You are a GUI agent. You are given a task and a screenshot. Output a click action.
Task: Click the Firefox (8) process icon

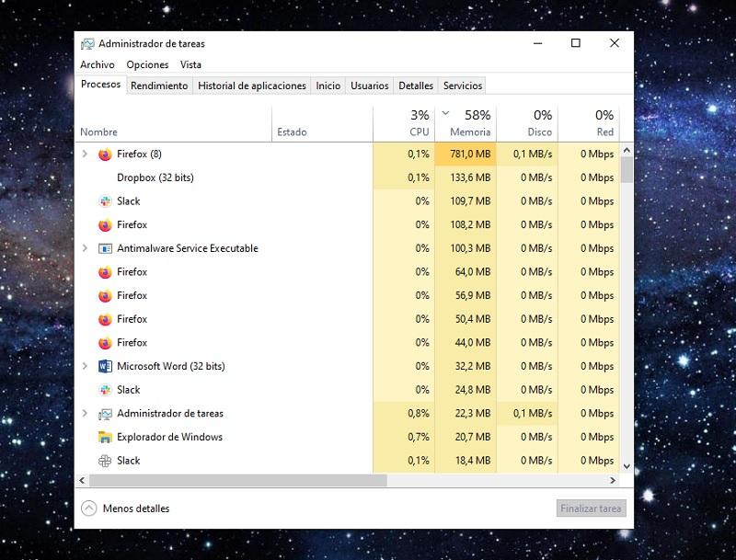click(105, 154)
